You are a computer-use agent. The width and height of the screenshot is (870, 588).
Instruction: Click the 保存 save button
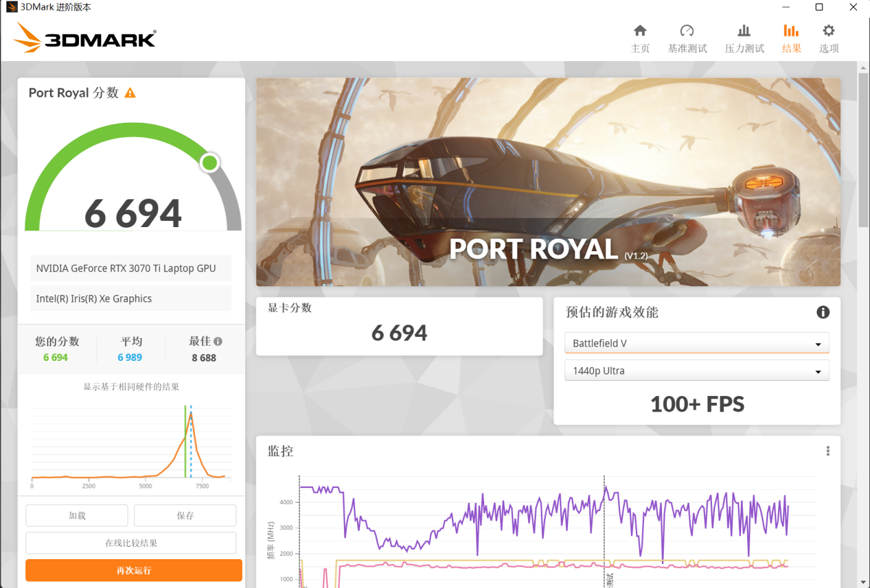point(185,515)
